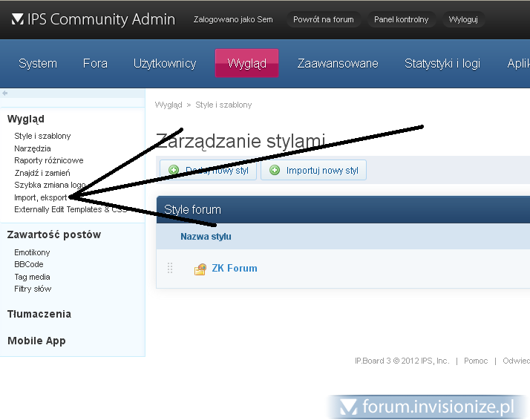Open Zaawansowane in the navigation bar
The height and width of the screenshot is (420, 530).
(x=338, y=64)
